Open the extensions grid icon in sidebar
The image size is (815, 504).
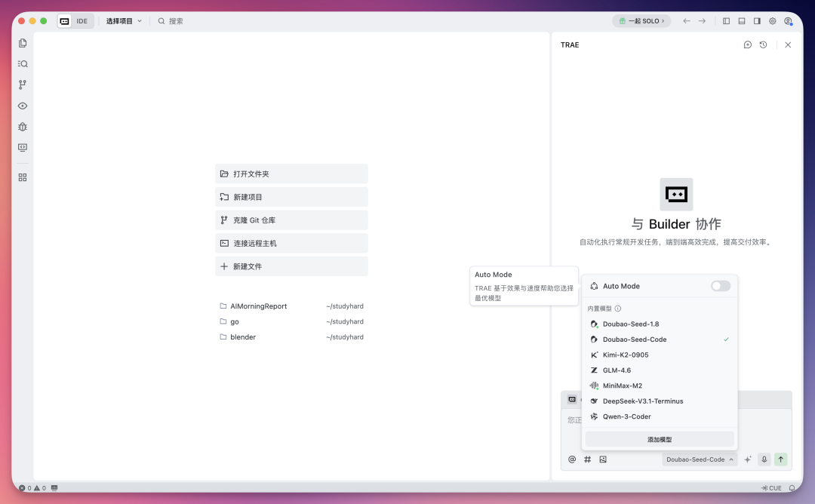(23, 178)
